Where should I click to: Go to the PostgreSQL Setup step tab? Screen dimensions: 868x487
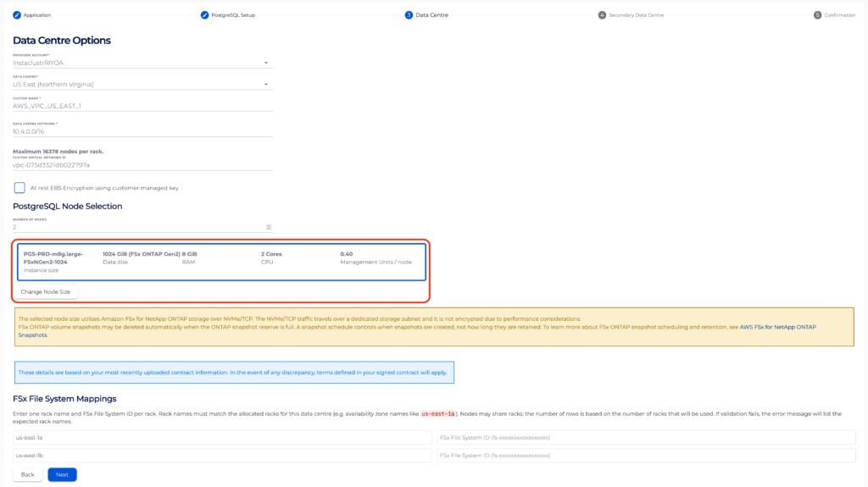pos(233,15)
